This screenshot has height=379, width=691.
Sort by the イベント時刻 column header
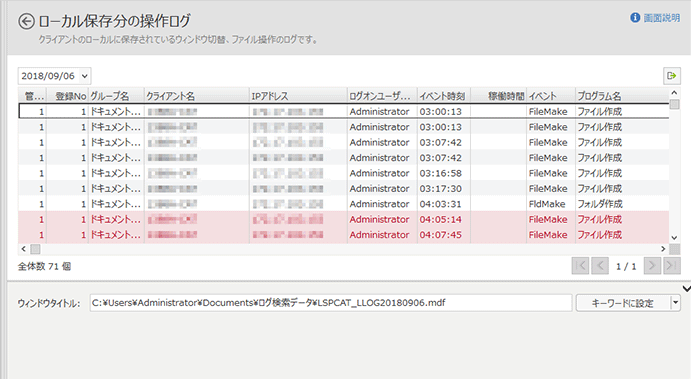pyautogui.click(x=444, y=96)
